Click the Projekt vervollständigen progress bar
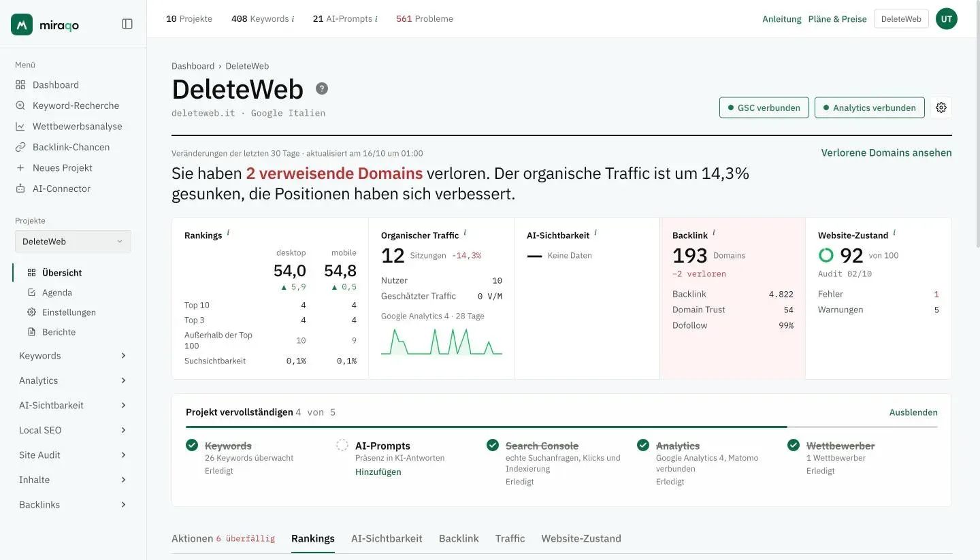 click(x=561, y=427)
